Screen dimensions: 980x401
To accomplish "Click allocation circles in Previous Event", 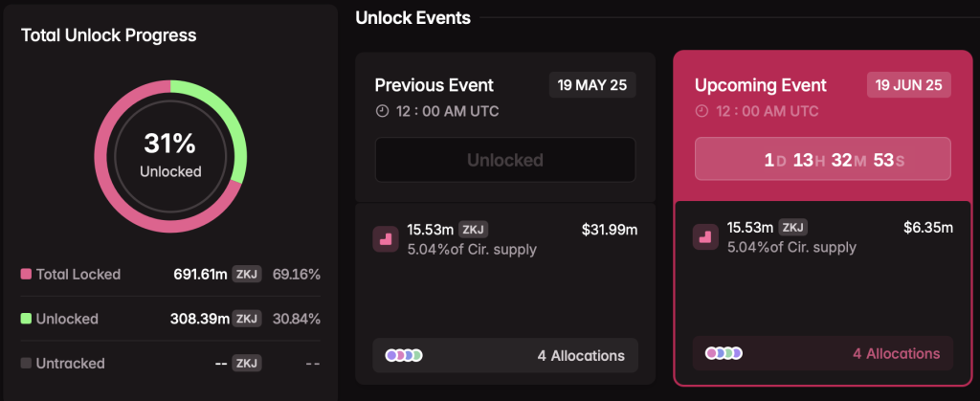I will pos(404,355).
